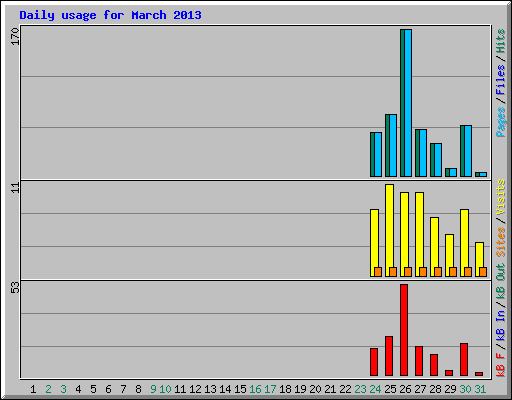512x400 pixels.
Task: Click the 170 axis value label
Action: (x=15, y=37)
